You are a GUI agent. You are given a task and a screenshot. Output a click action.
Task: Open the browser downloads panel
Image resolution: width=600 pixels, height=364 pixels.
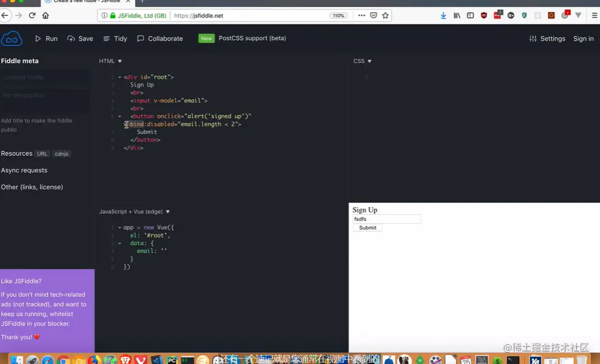pyautogui.click(x=443, y=16)
